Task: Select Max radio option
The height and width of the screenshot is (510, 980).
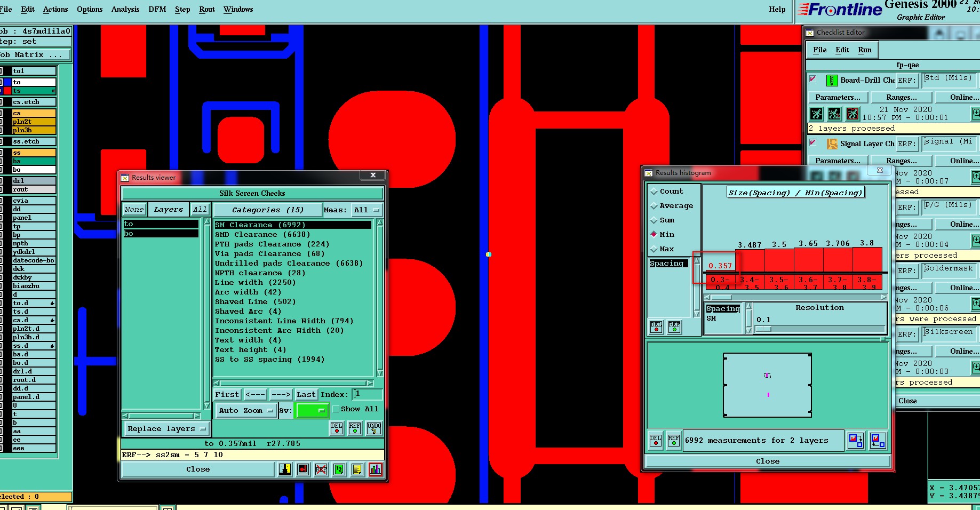Action: [x=654, y=249]
